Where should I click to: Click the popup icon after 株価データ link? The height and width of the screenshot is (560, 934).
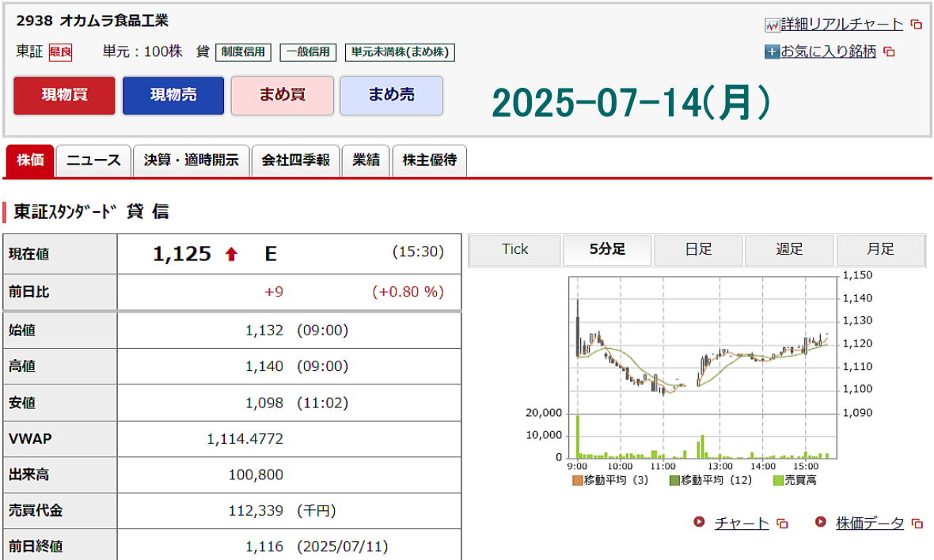917,524
